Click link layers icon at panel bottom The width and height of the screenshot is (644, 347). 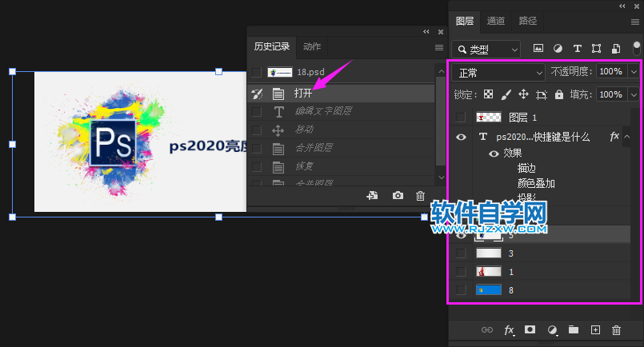click(x=487, y=329)
